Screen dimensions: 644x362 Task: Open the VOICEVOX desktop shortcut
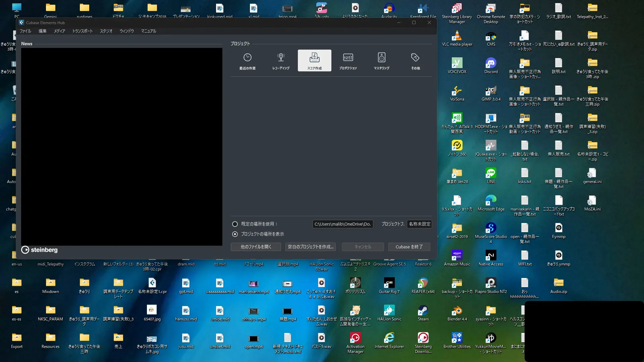click(x=457, y=63)
